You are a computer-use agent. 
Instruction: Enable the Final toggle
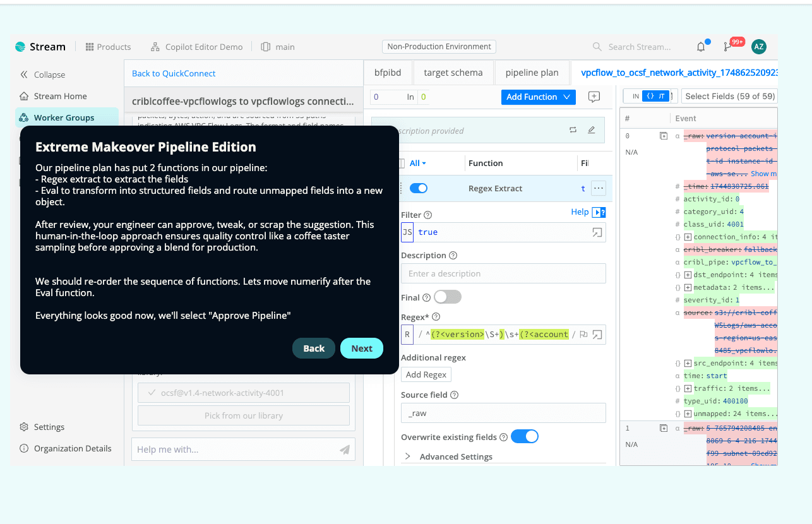click(448, 297)
